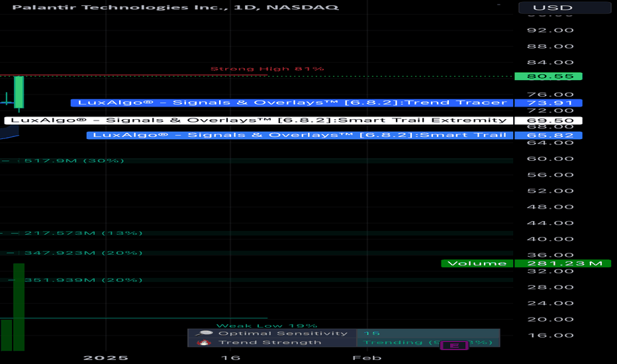
Task: Click the Strong High 81% label
Action: coord(267,69)
